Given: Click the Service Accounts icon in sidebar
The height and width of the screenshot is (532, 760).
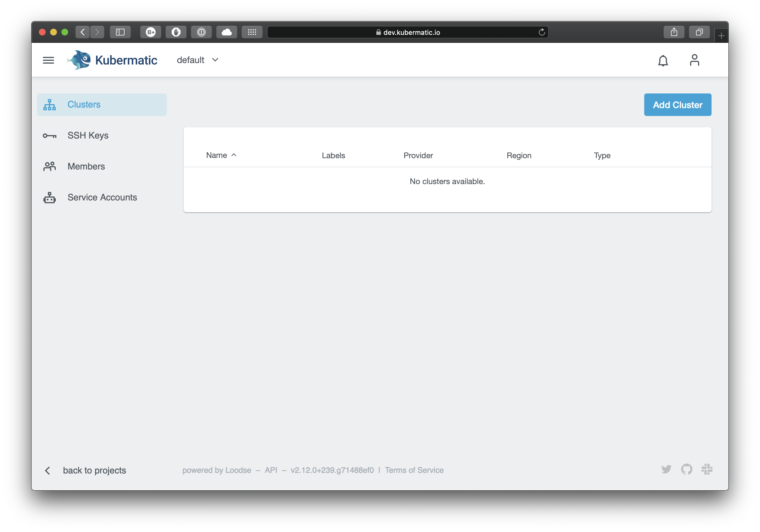Looking at the screenshot, I should 50,197.
